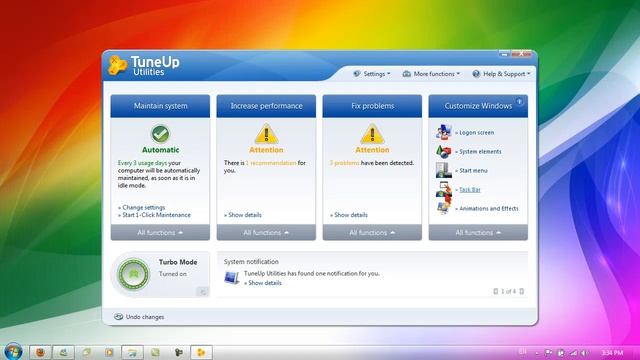Open the More functions dropdown

[x=431, y=74]
